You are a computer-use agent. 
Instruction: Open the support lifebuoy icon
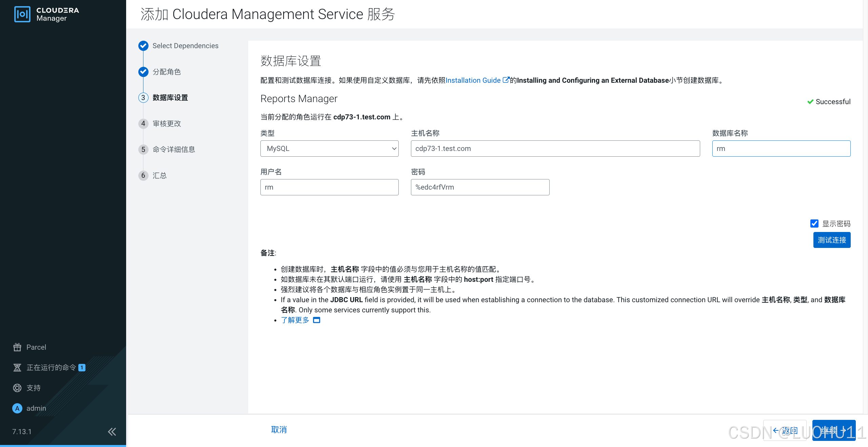pyautogui.click(x=17, y=388)
